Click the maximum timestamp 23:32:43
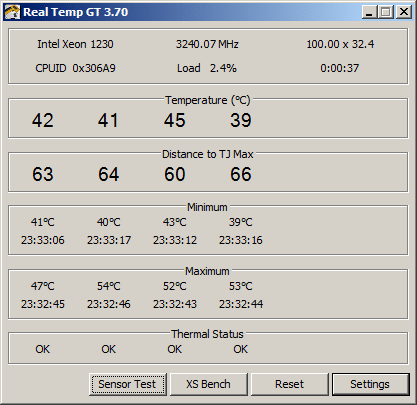417x405 pixels. (175, 304)
